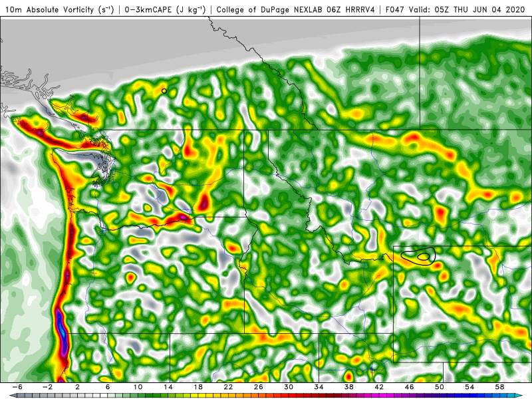The image size is (532, 399).
Task: Click the "42" color scale label
Action: (x=379, y=387)
